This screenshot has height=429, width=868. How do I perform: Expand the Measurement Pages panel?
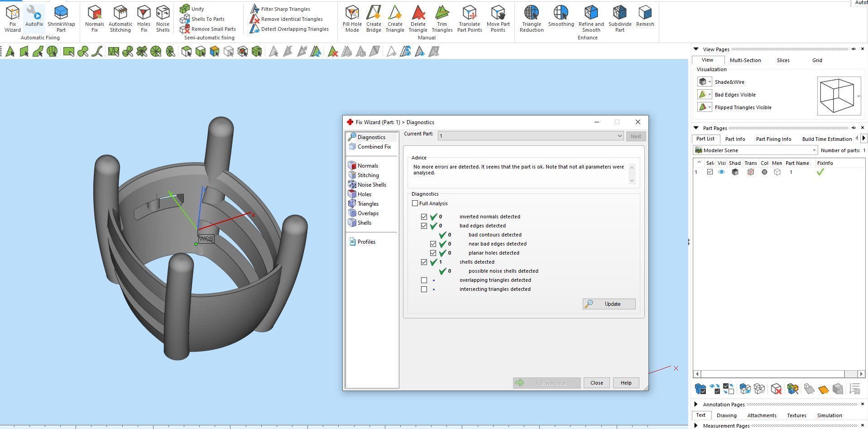point(696,426)
